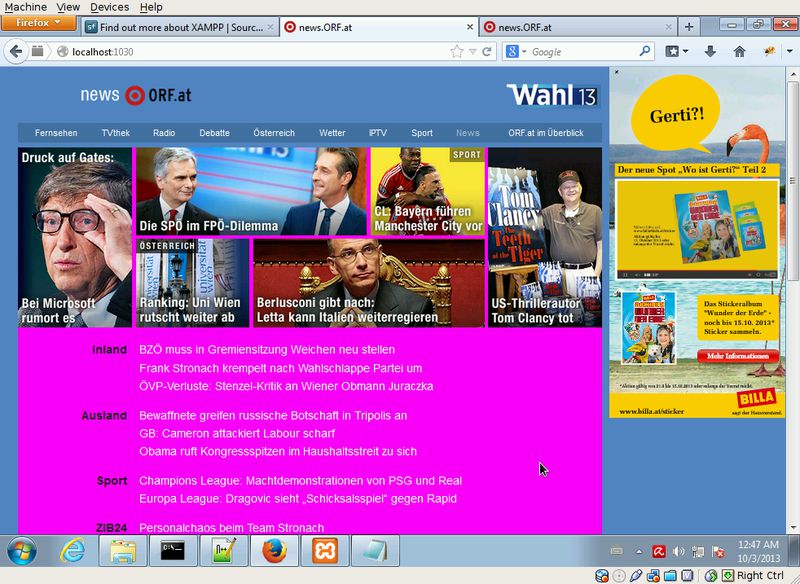The image size is (800, 584).
Task: Click the Firefox back arrow button
Action: coord(16,51)
